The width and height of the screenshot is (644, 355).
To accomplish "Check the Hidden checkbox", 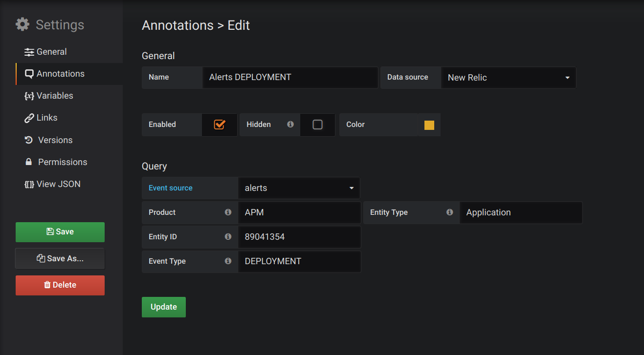I will (x=317, y=125).
